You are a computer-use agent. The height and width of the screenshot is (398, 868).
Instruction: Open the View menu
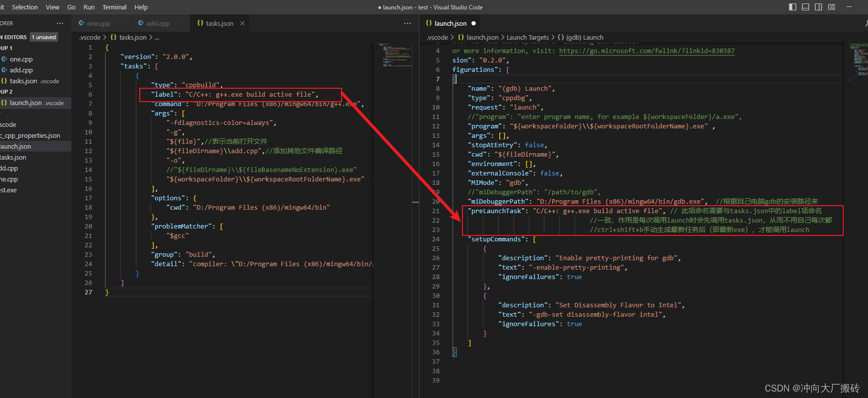click(53, 7)
